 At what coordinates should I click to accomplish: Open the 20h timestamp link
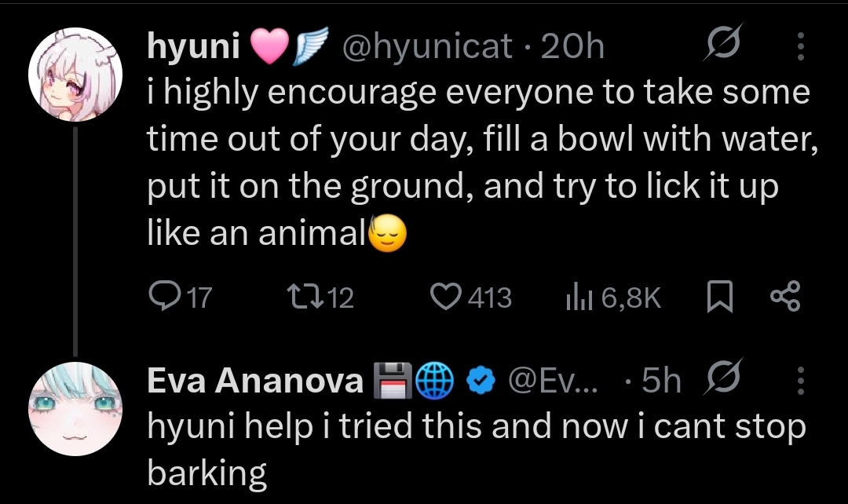pyautogui.click(x=573, y=48)
